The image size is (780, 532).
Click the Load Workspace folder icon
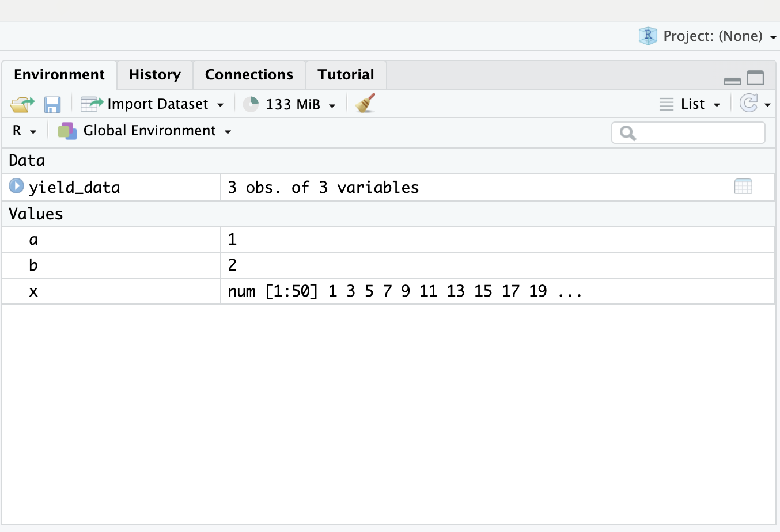tap(21, 104)
